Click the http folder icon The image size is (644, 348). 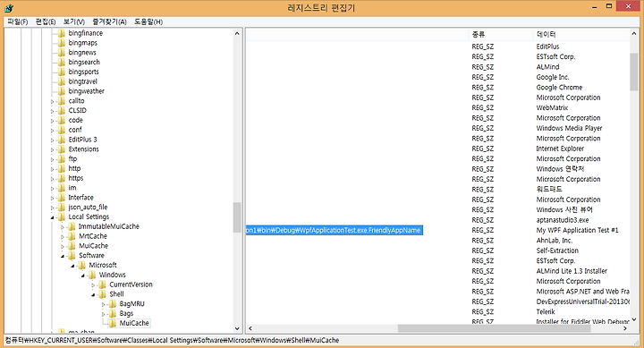tap(62, 168)
